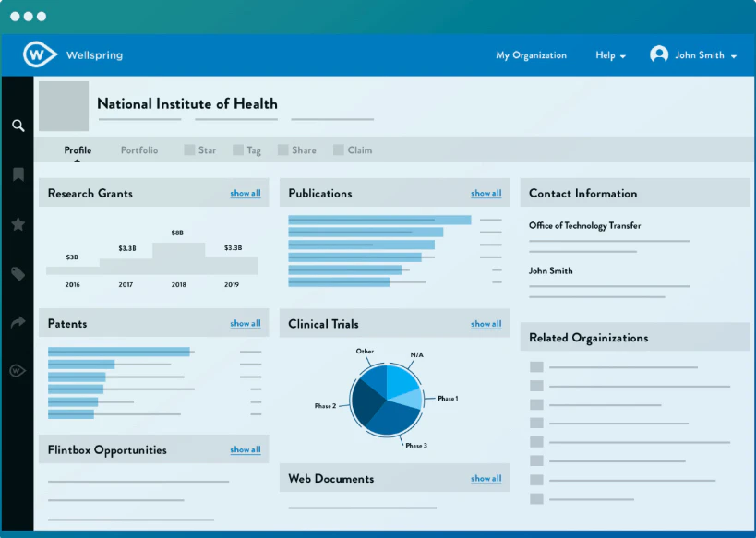Open the John Smith account dropdown arrow
The width and height of the screenshot is (756, 538).
point(734,56)
